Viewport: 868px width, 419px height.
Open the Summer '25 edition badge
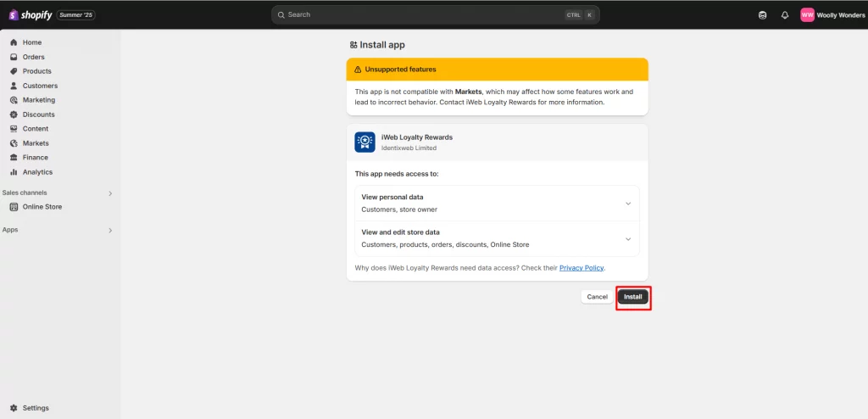(x=75, y=15)
